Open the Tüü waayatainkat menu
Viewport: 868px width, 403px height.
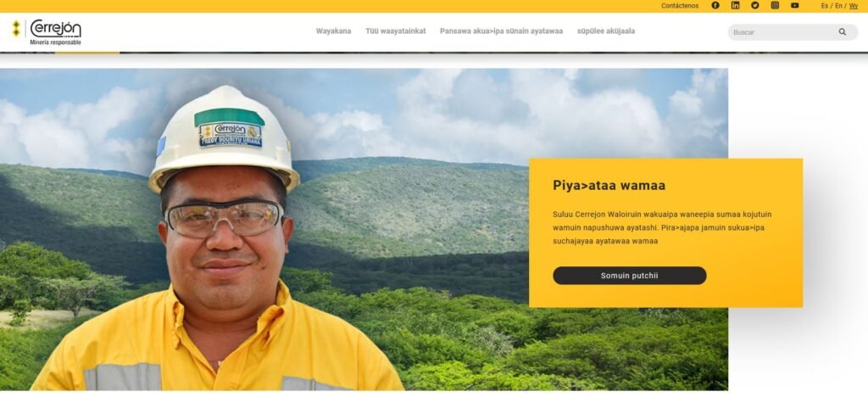click(395, 31)
